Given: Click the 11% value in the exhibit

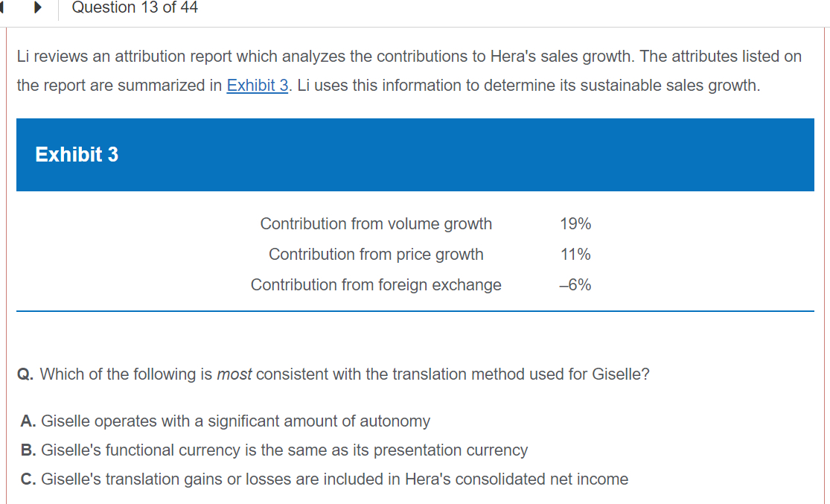Looking at the screenshot, I should [575, 255].
